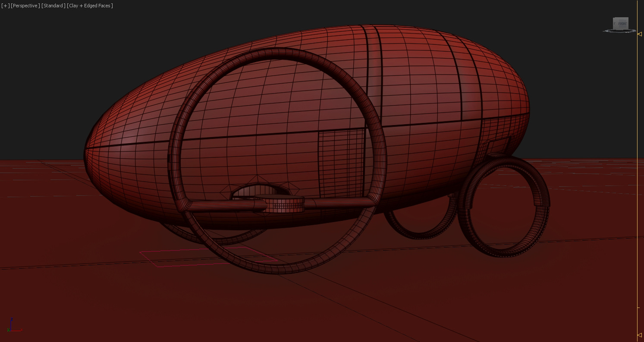
Task: Open the Clay + Edged Faces shading menu
Action: click(x=90, y=6)
